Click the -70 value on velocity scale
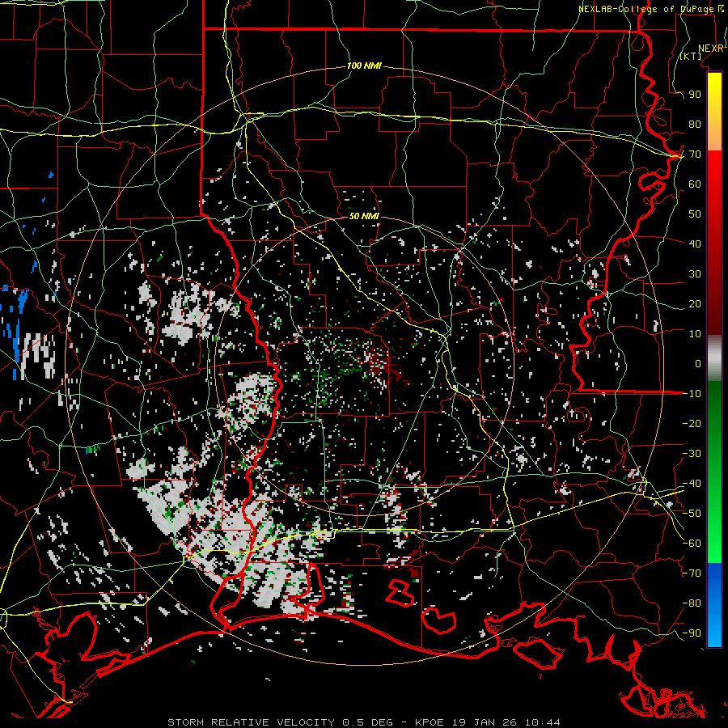The height and width of the screenshot is (728, 728). (x=692, y=574)
